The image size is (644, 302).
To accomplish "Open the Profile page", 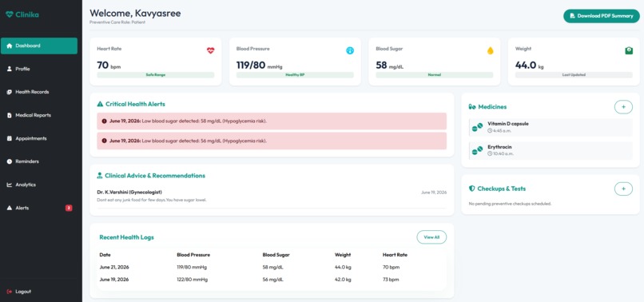I will pos(39,69).
